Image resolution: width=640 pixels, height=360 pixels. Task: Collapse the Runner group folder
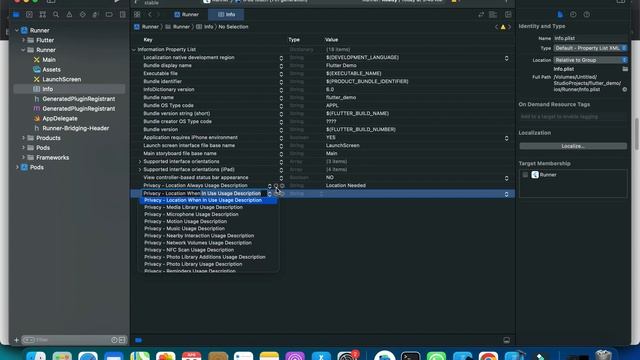point(23,50)
